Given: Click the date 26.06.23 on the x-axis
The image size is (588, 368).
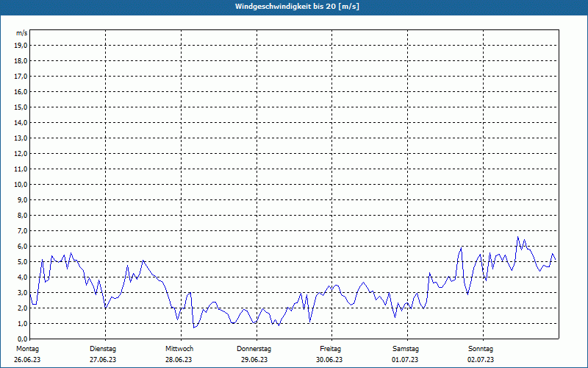Looking at the screenshot, I should click(27, 359).
